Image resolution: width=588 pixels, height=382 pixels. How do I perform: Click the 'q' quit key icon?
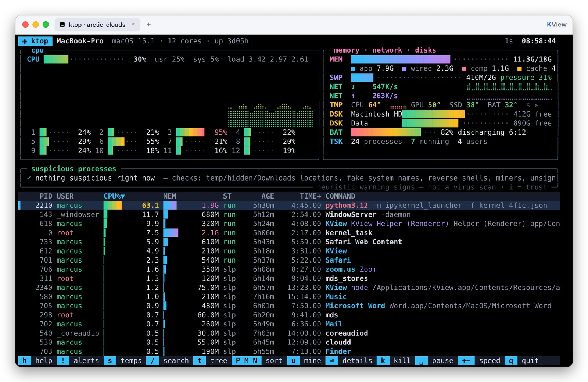click(511, 361)
